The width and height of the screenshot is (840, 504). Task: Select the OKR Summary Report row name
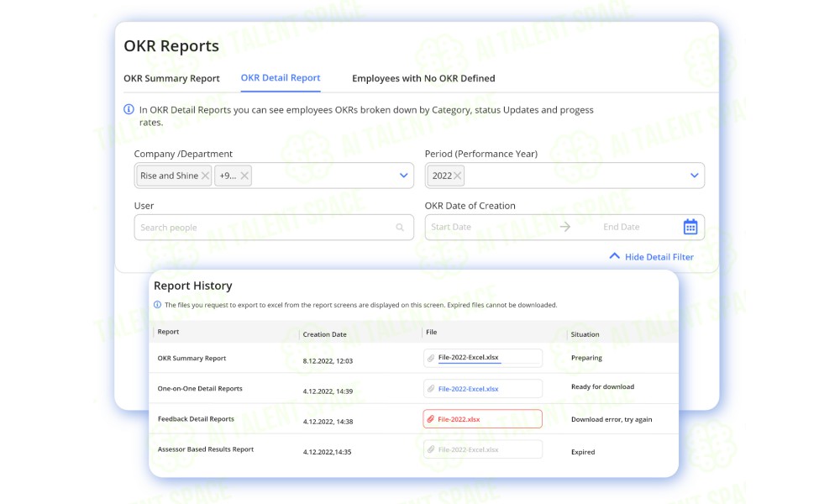(x=192, y=359)
